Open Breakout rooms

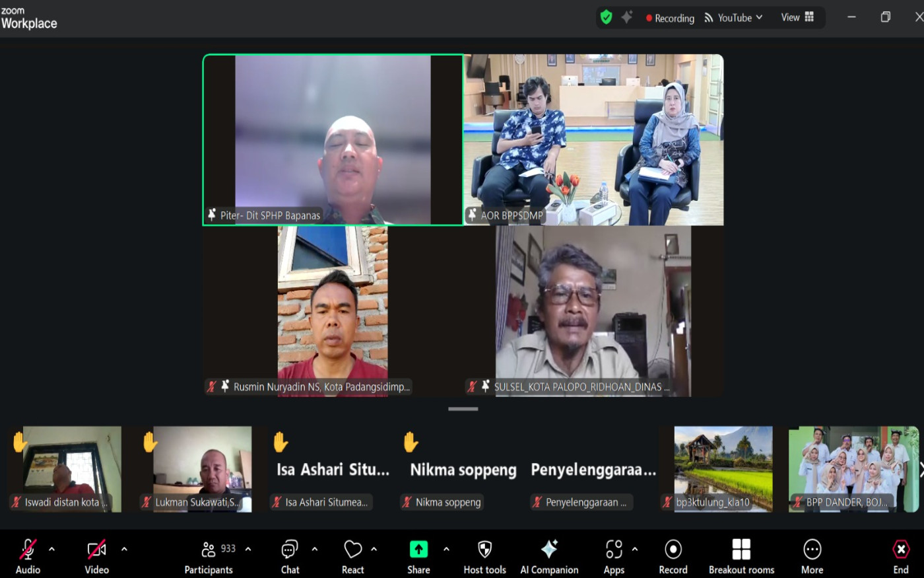tap(741, 557)
